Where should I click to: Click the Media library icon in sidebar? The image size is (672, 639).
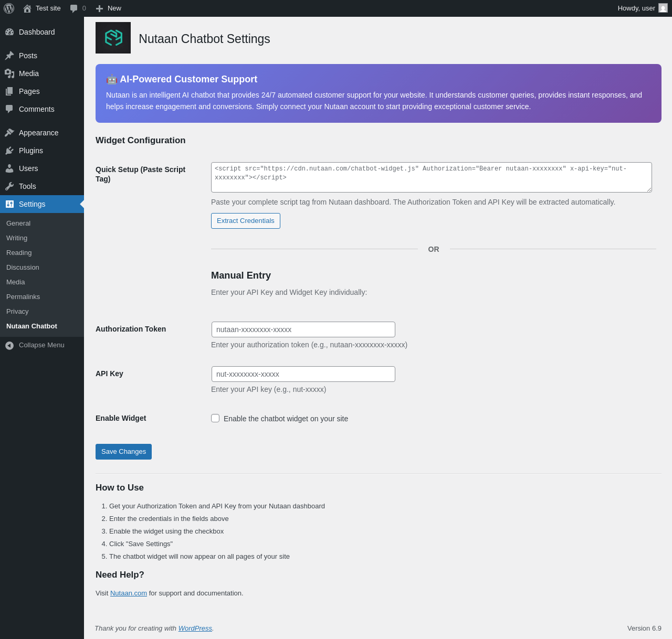(9, 73)
